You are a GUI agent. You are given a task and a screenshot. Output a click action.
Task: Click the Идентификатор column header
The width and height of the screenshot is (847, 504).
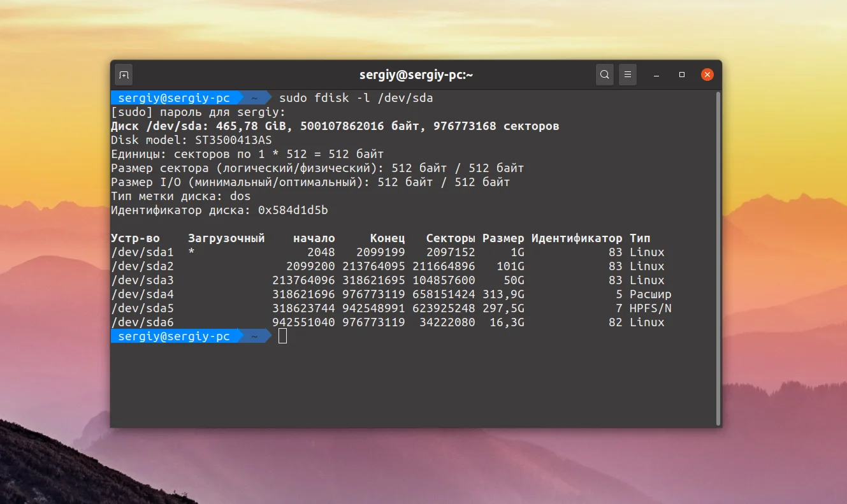click(x=577, y=238)
